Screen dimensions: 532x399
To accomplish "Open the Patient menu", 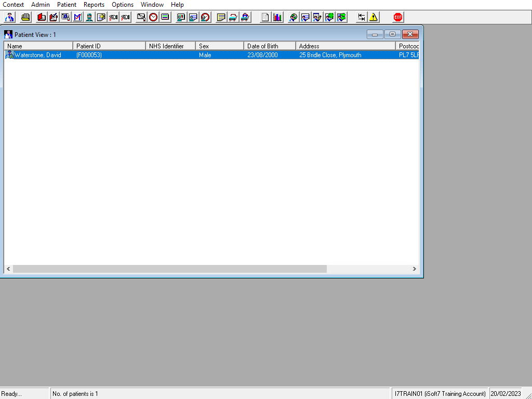I will pos(67,4).
